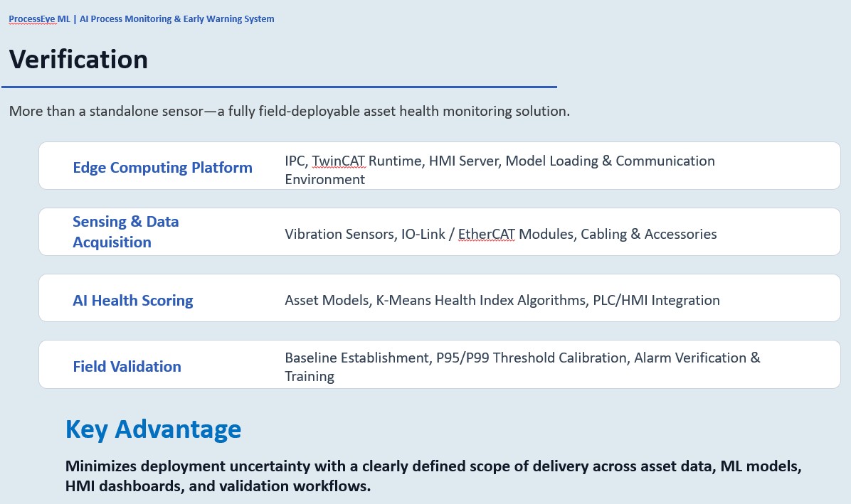Select the TwinCAT Runtime description text

(x=499, y=170)
